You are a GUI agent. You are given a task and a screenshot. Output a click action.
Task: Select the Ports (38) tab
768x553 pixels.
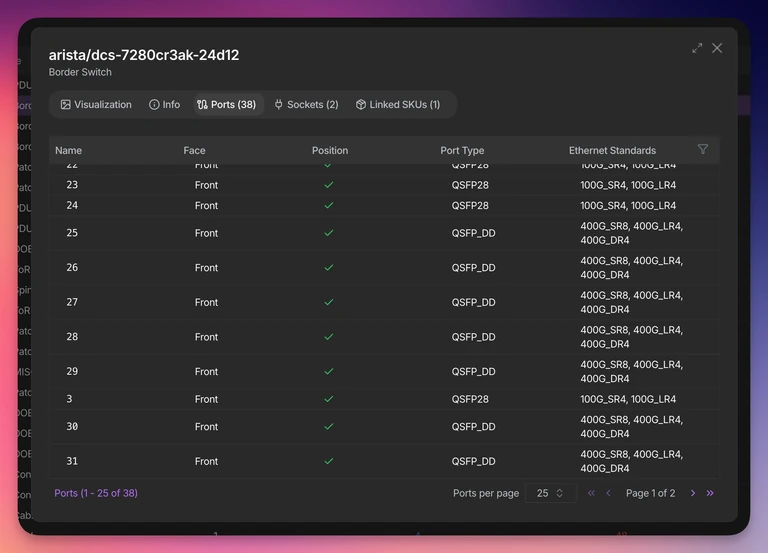(x=227, y=104)
